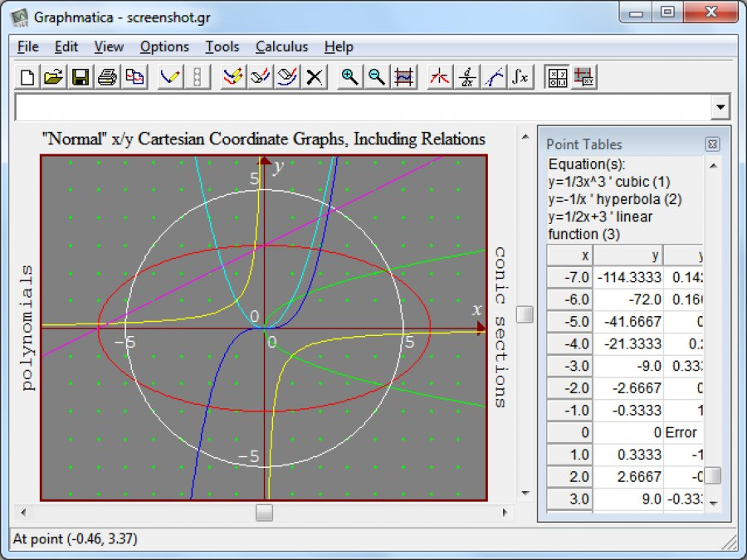
Task: Click the Zoom Out magnifier icon
Action: [x=377, y=77]
